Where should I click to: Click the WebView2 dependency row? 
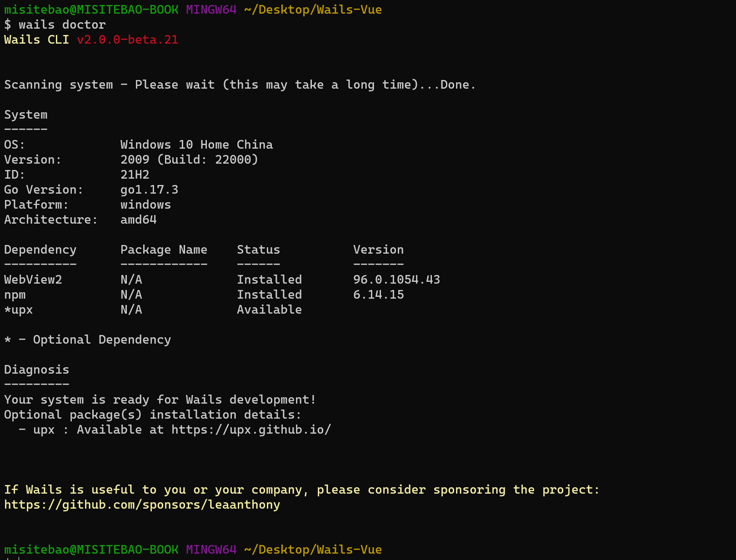33,279
